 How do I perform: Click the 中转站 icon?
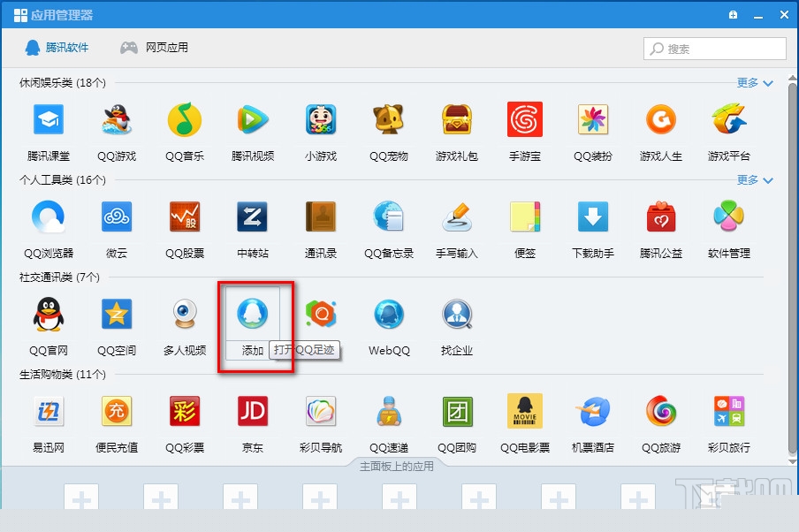click(253, 217)
